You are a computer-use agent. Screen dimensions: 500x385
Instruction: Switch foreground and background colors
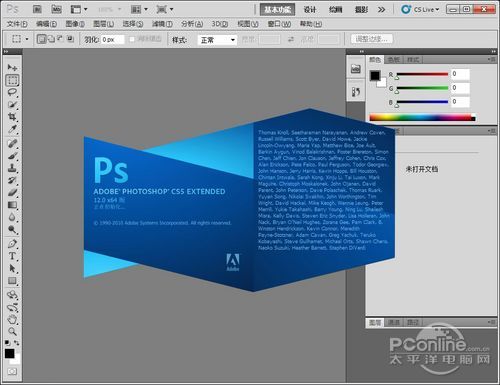[x=17, y=343]
